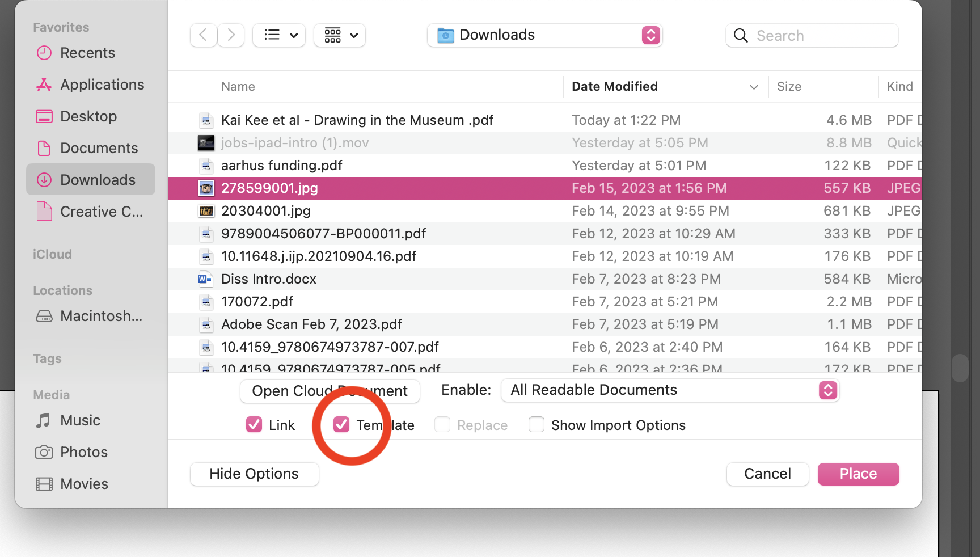
Task: Go forward with the right chevron button
Action: pos(231,35)
